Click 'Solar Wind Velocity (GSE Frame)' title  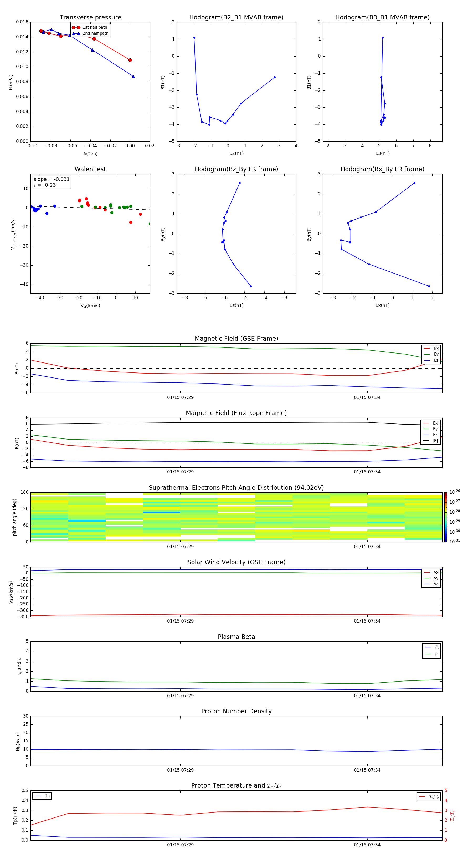[x=236, y=562]
